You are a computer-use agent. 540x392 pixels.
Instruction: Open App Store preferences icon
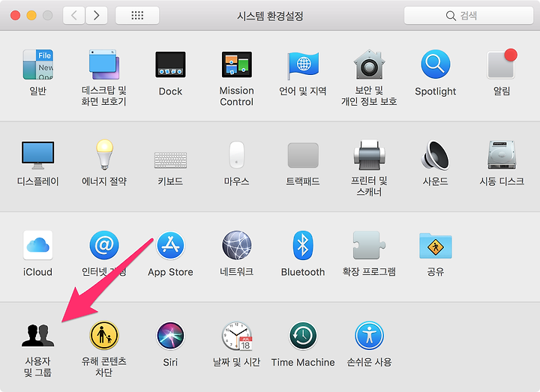click(170, 245)
